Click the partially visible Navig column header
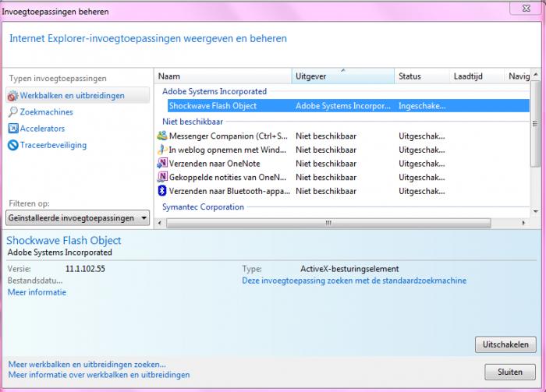Image resolution: width=546 pixels, height=392 pixels. 518,76
